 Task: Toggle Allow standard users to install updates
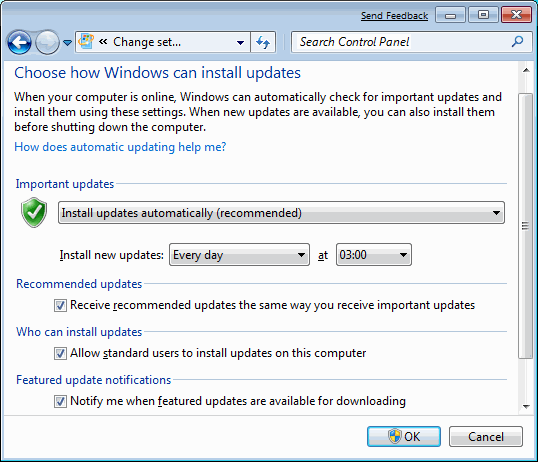click(60, 353)
